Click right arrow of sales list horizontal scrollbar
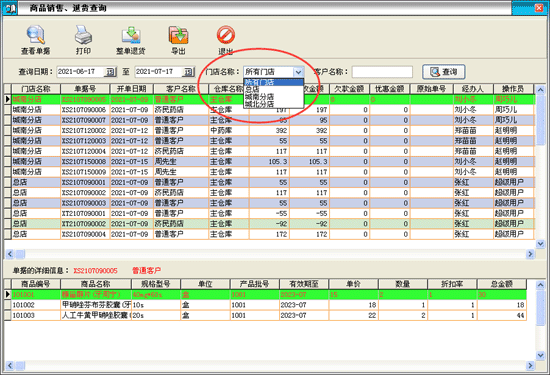This screenshot has height=375, width=550. click(x=530, y=254)
